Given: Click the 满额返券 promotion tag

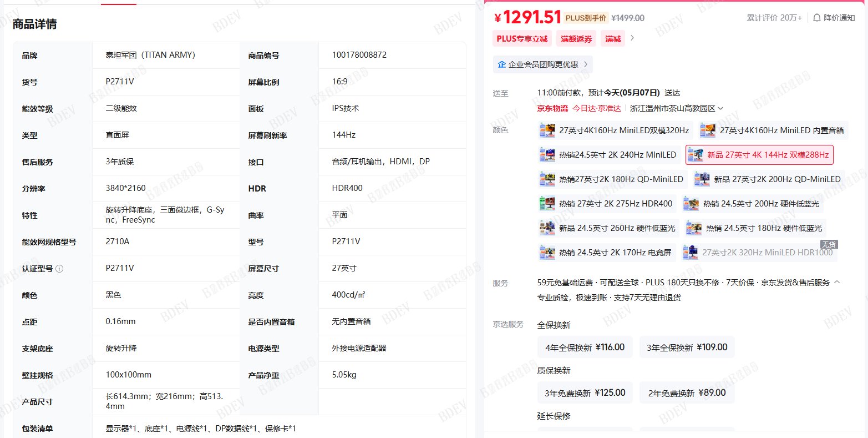Looking at the screenshot, I should 576,39.
